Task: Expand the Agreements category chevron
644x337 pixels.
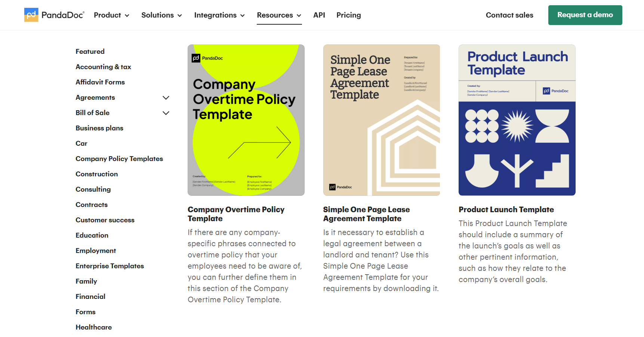Action: pos(166,98)
